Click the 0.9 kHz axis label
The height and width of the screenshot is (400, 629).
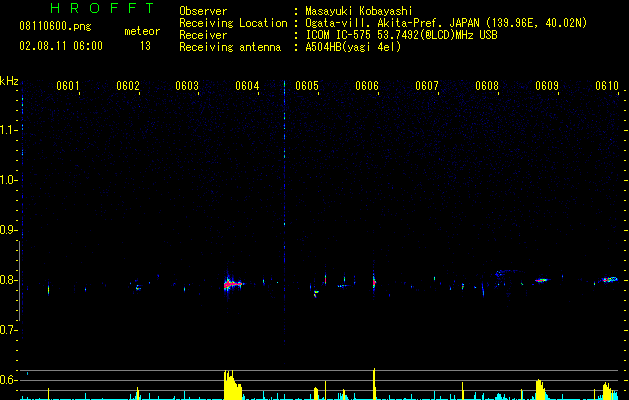9,230
